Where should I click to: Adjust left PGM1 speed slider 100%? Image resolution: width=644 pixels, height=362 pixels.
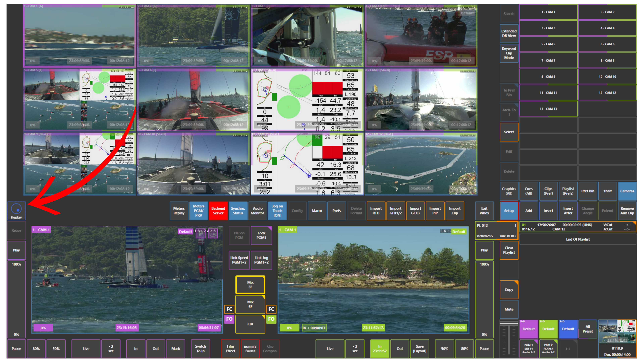pos(16,299)
